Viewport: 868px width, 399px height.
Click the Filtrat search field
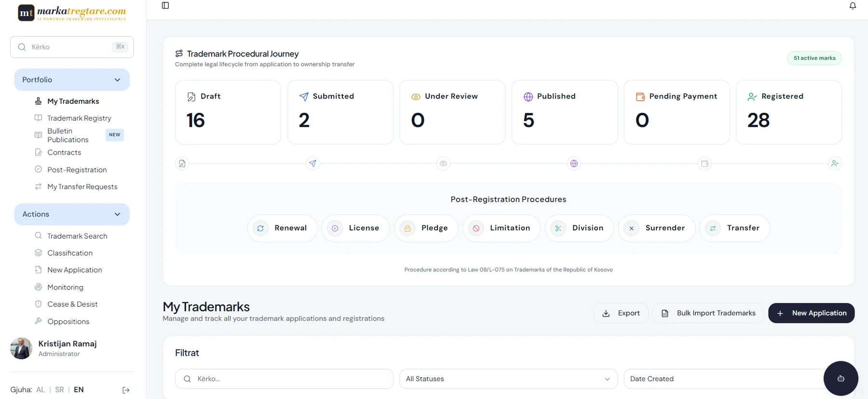[284, 379]
